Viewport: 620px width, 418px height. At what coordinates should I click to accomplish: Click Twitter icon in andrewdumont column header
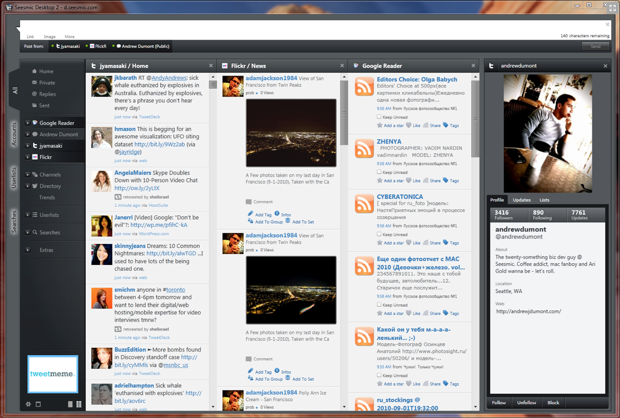tap(491, 66)
